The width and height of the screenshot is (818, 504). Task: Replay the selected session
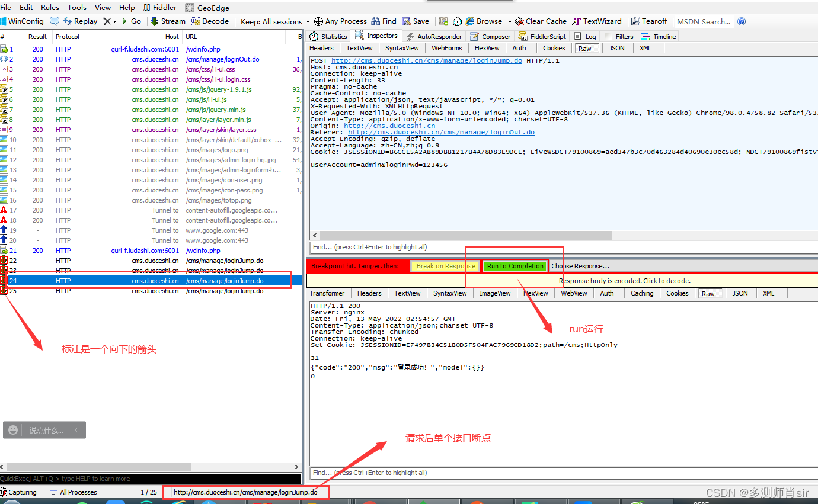pyautogui.click(x=80, y=21)
